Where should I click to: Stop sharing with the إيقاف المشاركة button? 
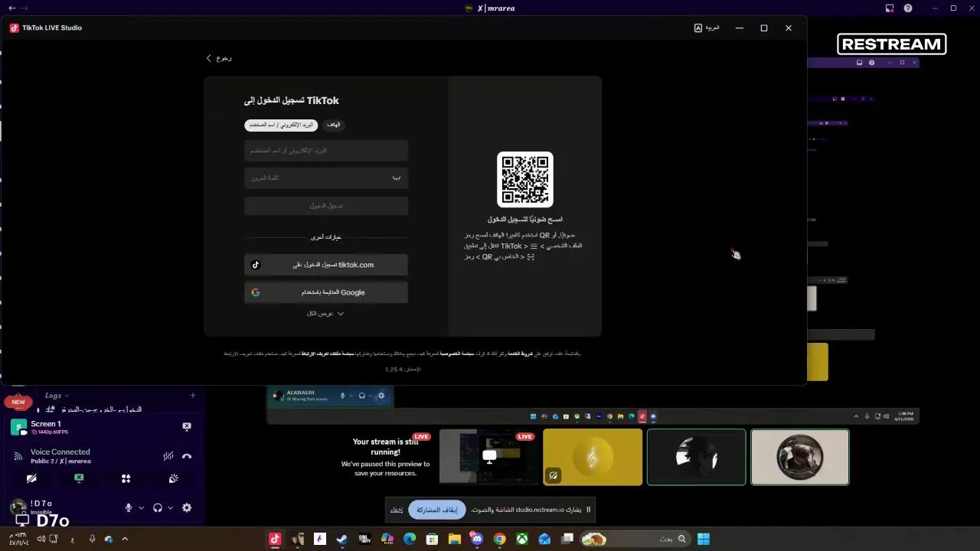pos(437,510)
